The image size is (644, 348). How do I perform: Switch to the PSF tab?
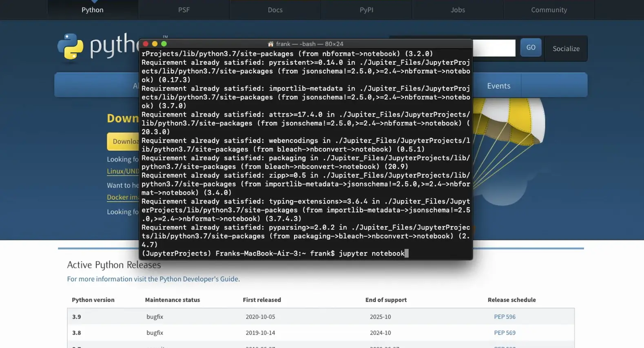[184, 10]
